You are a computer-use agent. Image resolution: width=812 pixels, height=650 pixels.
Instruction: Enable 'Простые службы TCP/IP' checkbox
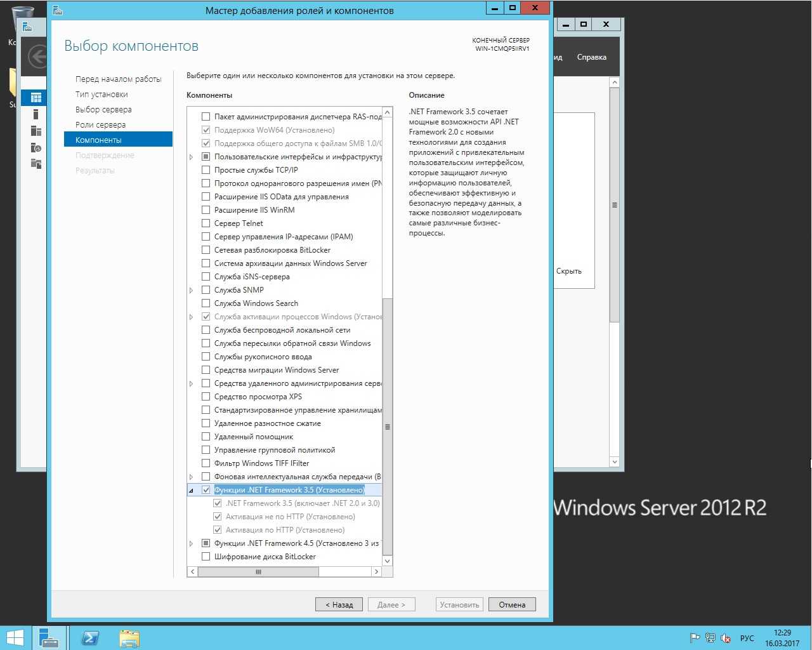pyautogui.click(x=206, y=170)
